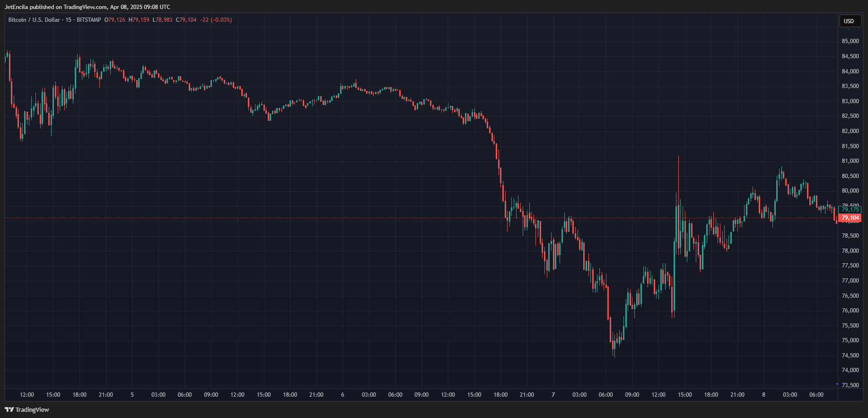Screen dimensions: 868x418
Task: Click the red 79,104 current price label
Action: tap(850, 218)
